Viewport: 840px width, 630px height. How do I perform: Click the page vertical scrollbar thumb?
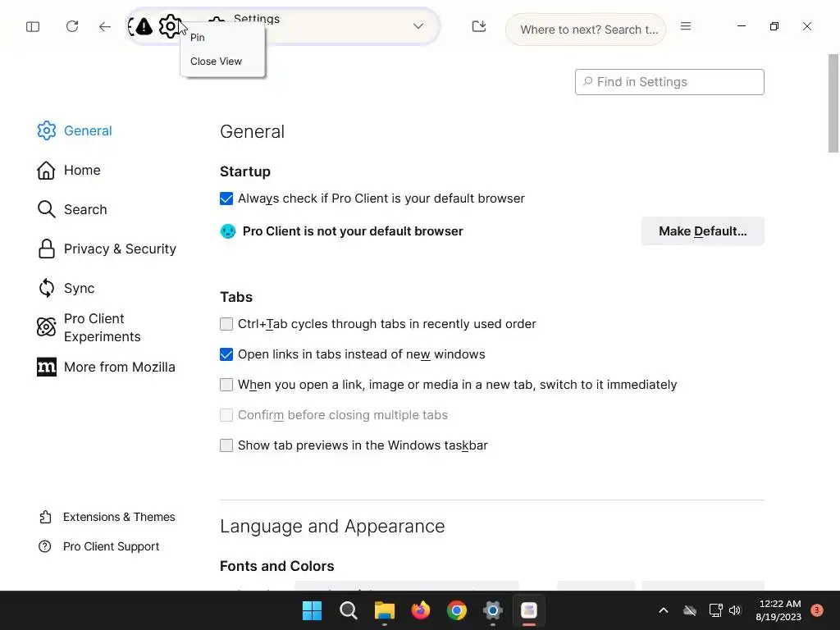coord(833,103)
